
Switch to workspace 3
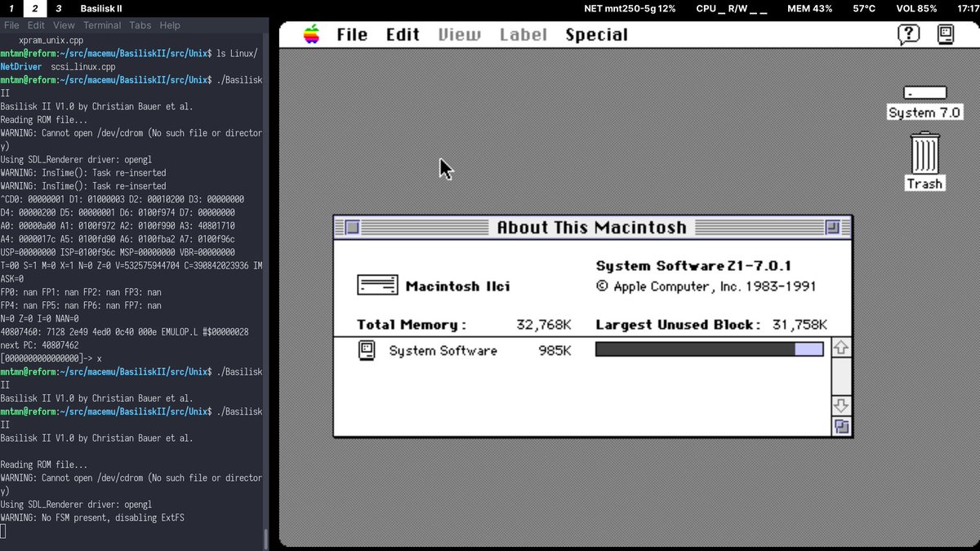tap(58, 8)
